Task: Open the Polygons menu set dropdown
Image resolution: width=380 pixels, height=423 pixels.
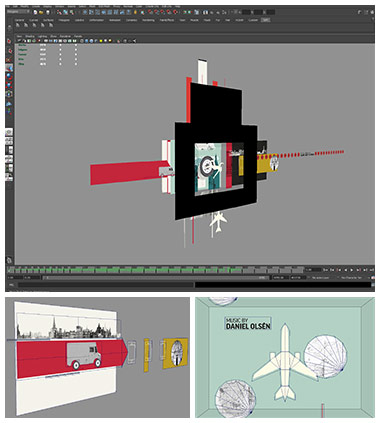Action: 18,11
